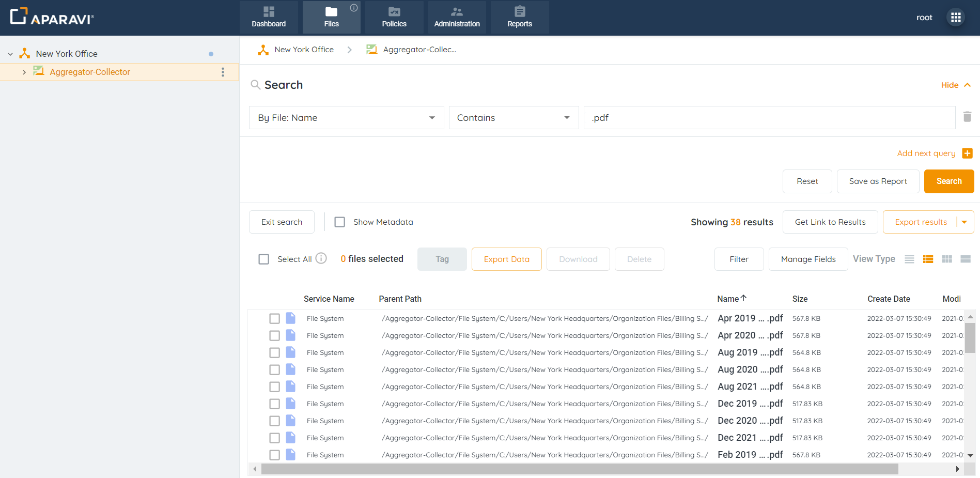980x478 pixels.
Task: Open the By File: Name dropdown
Action: (346, 118)
